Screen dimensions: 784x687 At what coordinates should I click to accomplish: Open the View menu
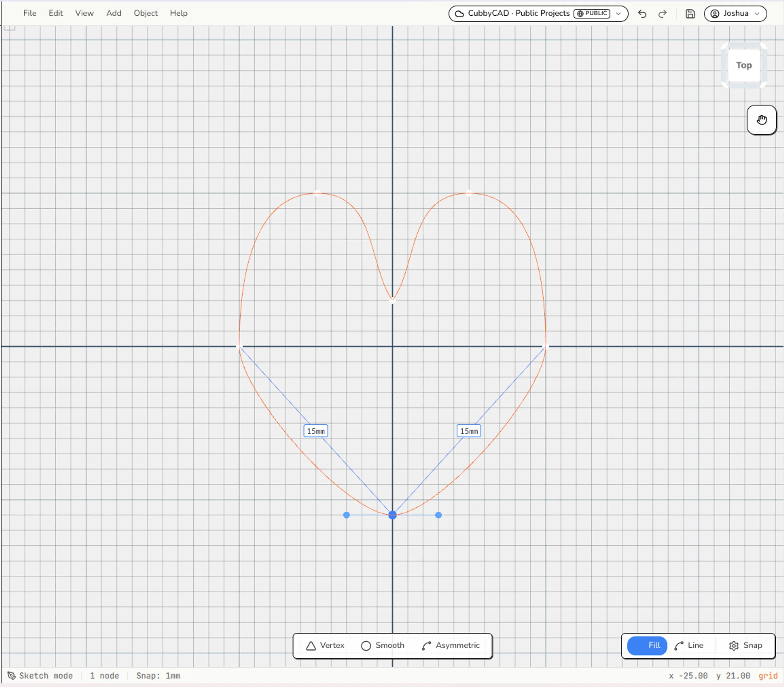click(x=84, y=13)
